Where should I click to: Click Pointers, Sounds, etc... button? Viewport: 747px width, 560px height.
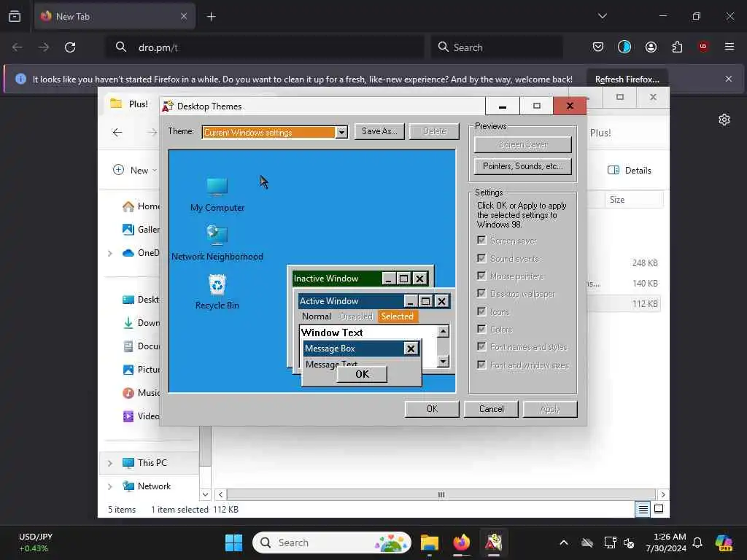tap(522, 166)
